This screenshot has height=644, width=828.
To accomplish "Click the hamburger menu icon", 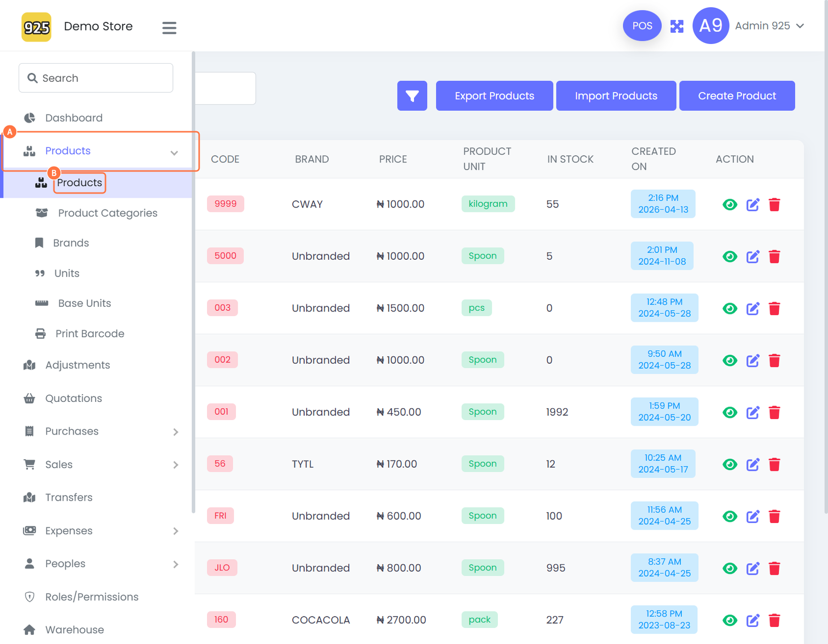I will click(169, 27).
